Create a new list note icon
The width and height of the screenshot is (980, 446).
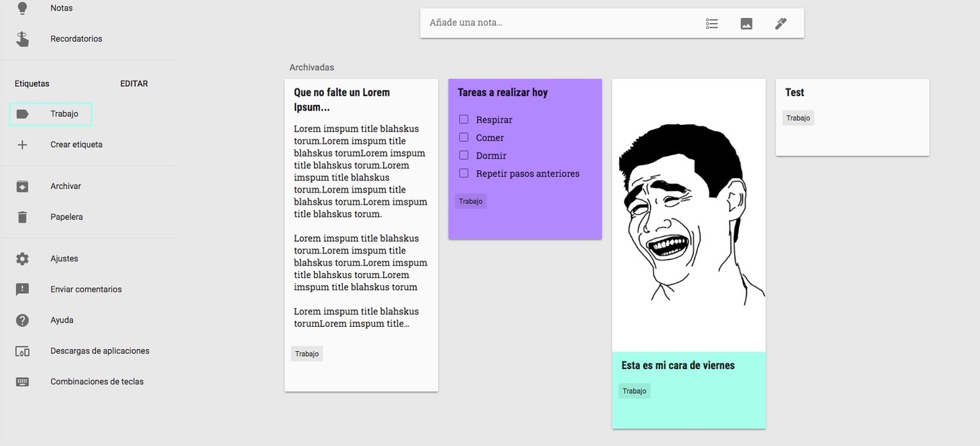tap(712, 23)
